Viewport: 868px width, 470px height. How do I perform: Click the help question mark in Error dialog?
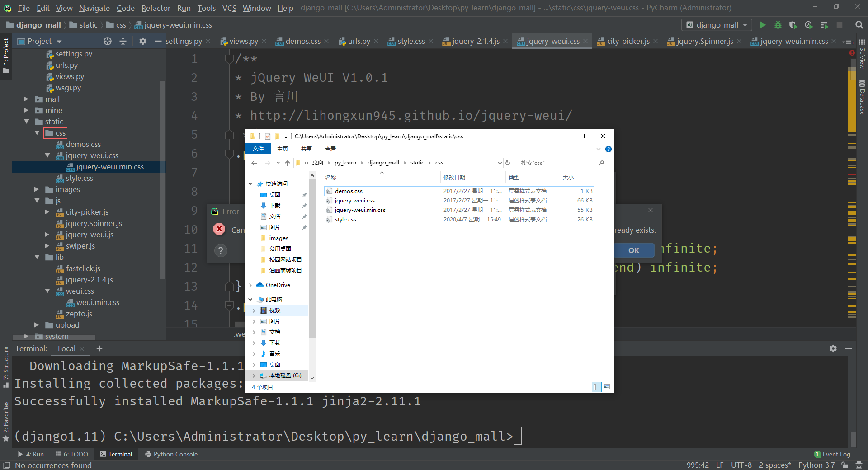pos(220,250)
